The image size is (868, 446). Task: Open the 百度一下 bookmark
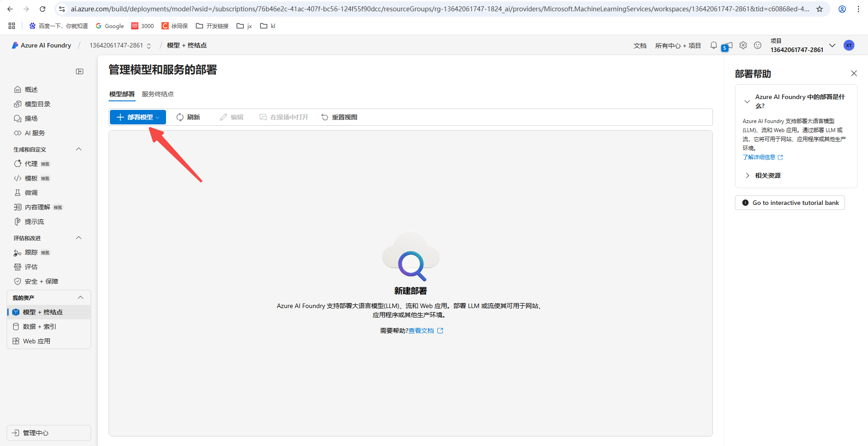point(59,26)
